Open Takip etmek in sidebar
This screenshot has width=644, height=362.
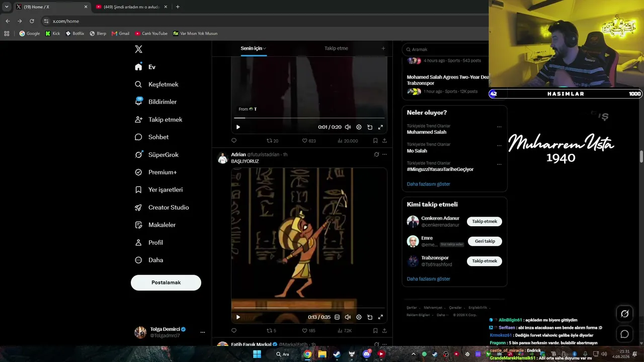click(158, 120)
